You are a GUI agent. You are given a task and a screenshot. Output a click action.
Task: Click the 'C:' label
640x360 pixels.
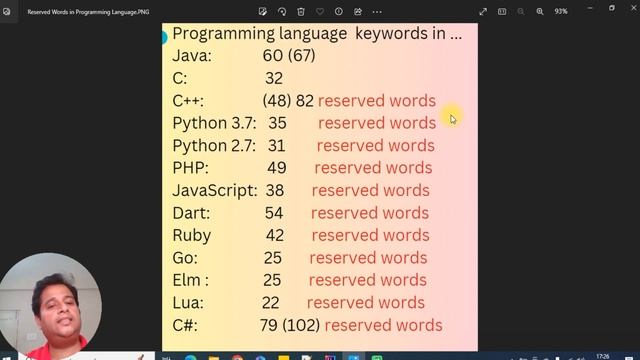click(x=180, y=78)
